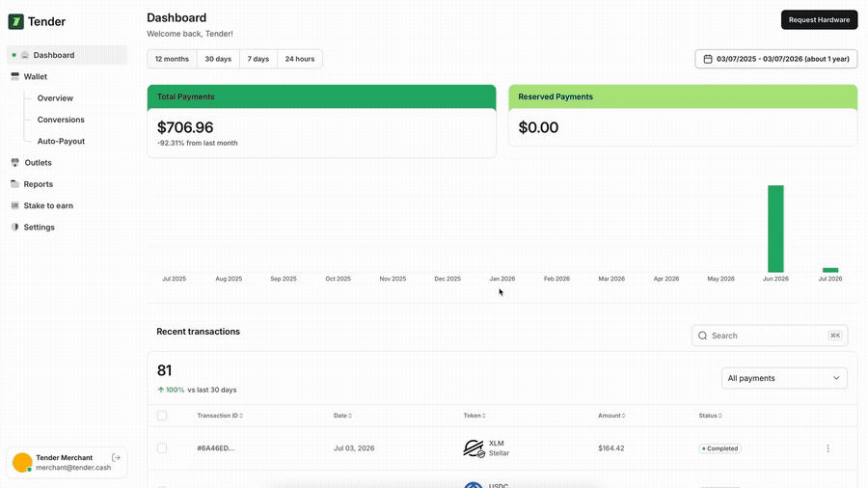Image resolution: width=868 pixels, height=488 pixels.
Task: Open the date range picker
Action: pos(776,59)
